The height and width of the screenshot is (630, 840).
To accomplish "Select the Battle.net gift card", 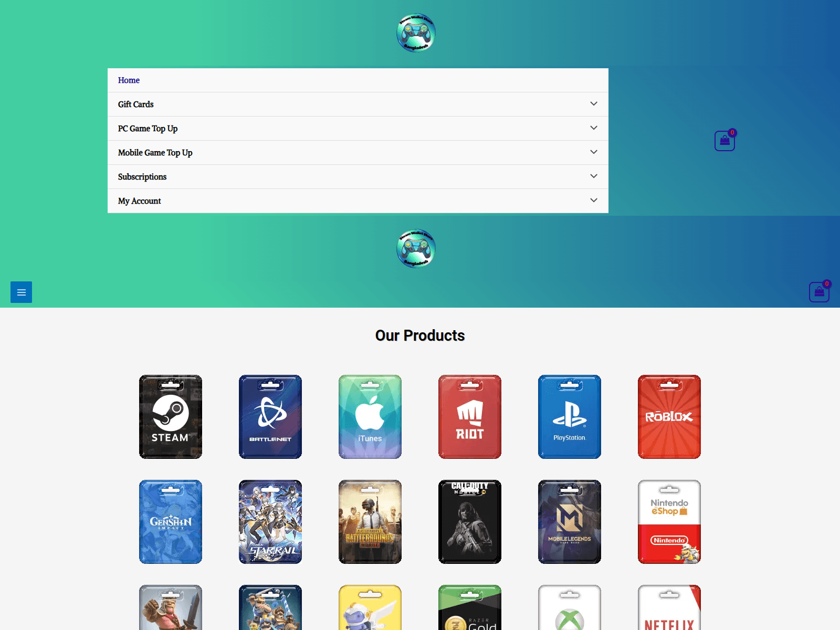I will pos(270,417).
